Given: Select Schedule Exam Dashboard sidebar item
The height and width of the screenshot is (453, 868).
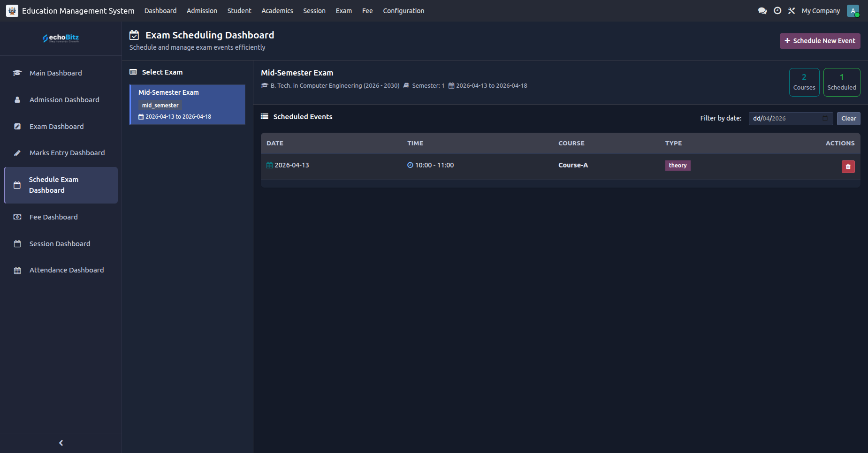Looking at the screenshot, I should tap(61, 185).
